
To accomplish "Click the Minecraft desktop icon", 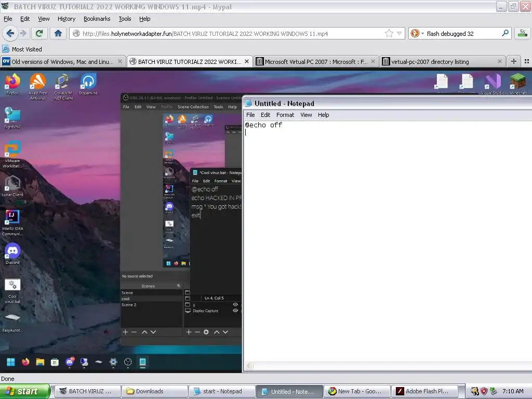I will coord(518,84).
